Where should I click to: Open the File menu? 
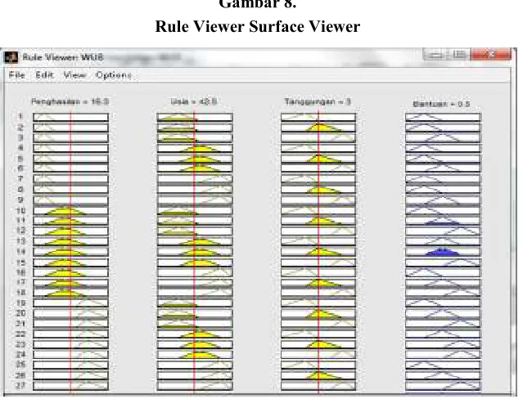(x=16, y=75)
